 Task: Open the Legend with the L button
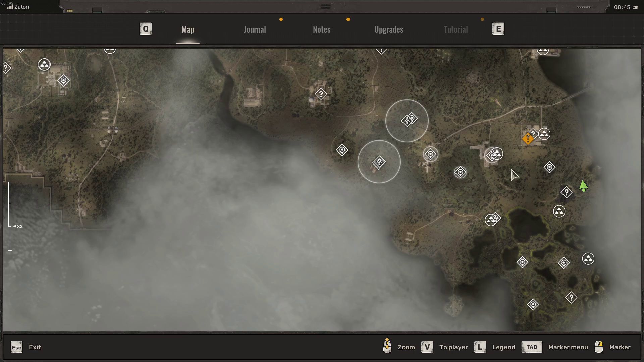click(480, 347)
